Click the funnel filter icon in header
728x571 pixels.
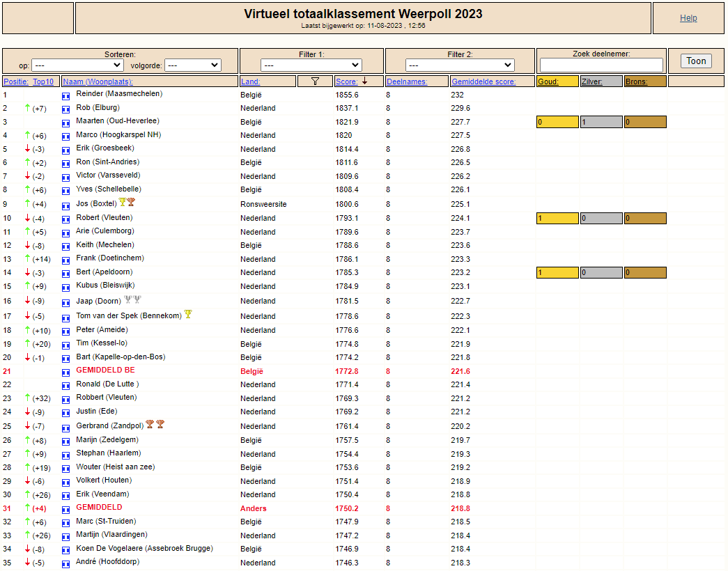(315, 81)
